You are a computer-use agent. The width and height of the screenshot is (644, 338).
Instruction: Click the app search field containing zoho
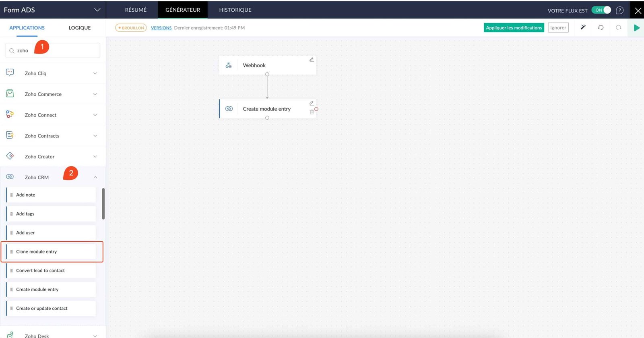coord(56,51)
